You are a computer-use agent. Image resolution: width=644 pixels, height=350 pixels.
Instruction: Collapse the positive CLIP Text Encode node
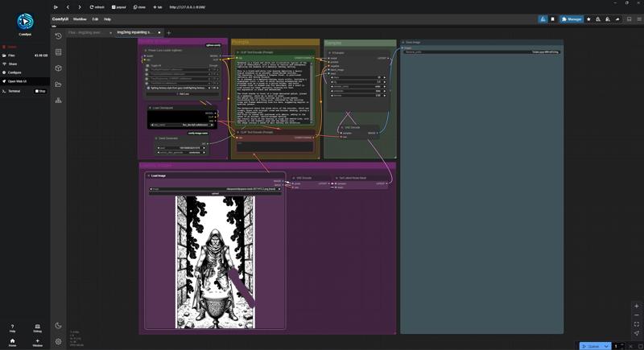click(237, 52)
